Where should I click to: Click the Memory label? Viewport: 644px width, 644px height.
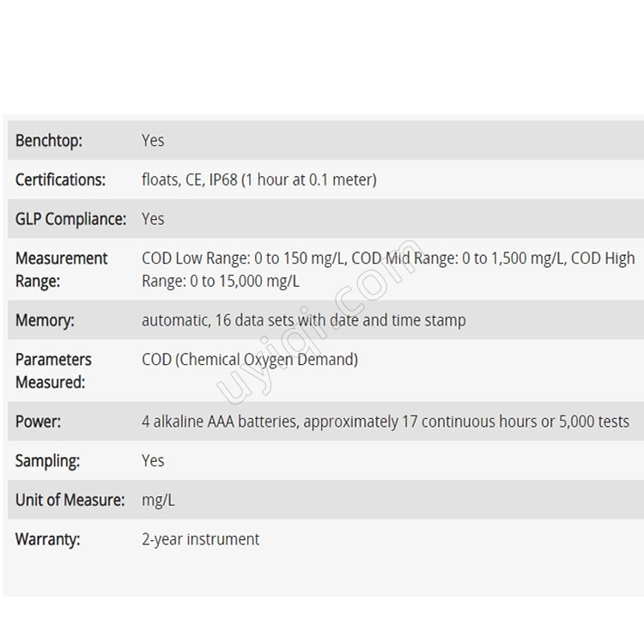[x=45, y=320]
